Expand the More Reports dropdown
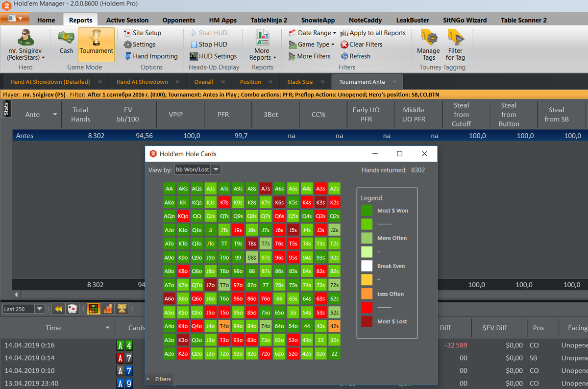This screenshot has width=588, height=389. (262, 45)
